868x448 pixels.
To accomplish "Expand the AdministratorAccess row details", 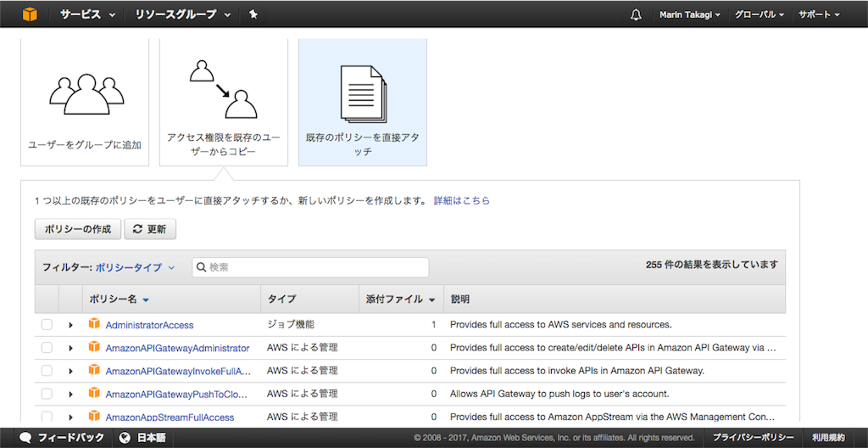I will pyautogui.click(x=70, y=325).
